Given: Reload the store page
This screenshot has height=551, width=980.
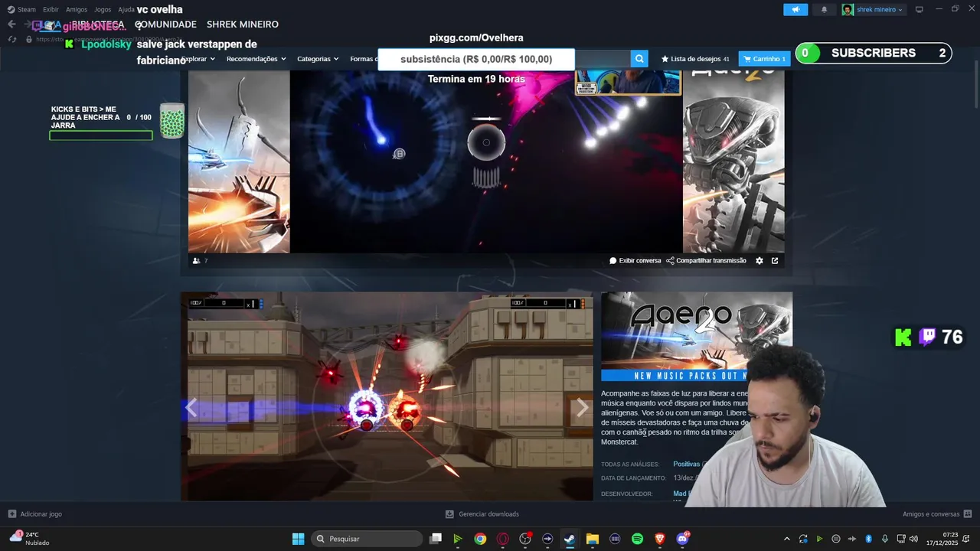Looking at the screenshot, I should point(11,39).
